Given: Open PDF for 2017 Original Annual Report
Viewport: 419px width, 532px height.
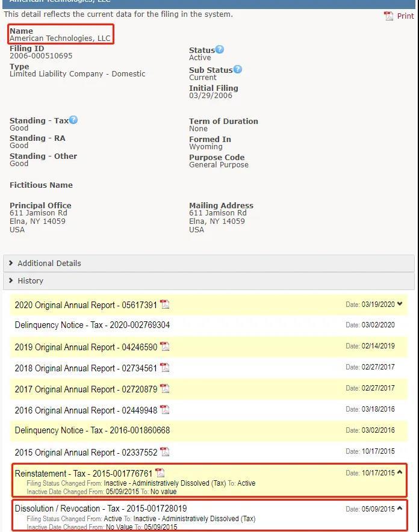Looking at the screenshot, I should click(x=164, y=389).
